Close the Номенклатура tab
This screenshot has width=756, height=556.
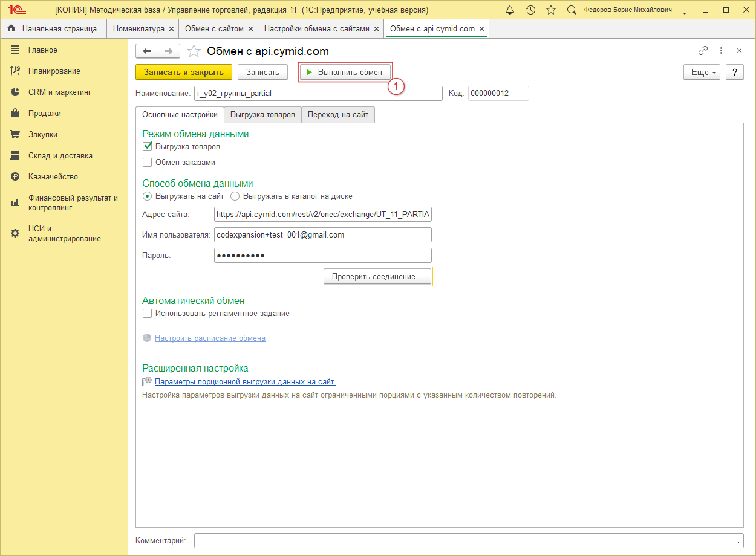(171, 28)
